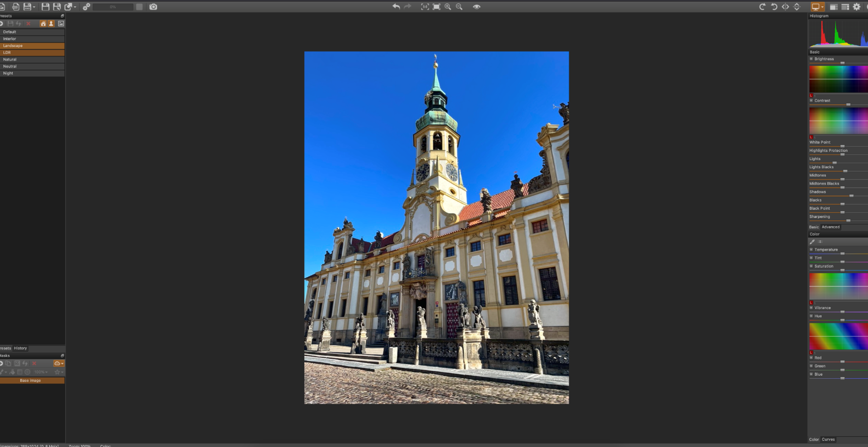The image size is (868, 447).
Task: Rotate image clockwise using the toolbar icon
Action: [762, 7]
